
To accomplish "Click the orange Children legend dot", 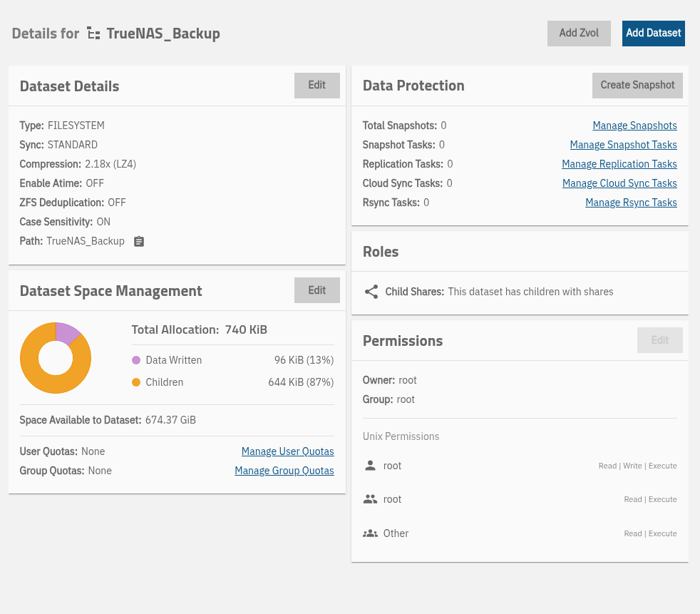I will tap(136, 382).
